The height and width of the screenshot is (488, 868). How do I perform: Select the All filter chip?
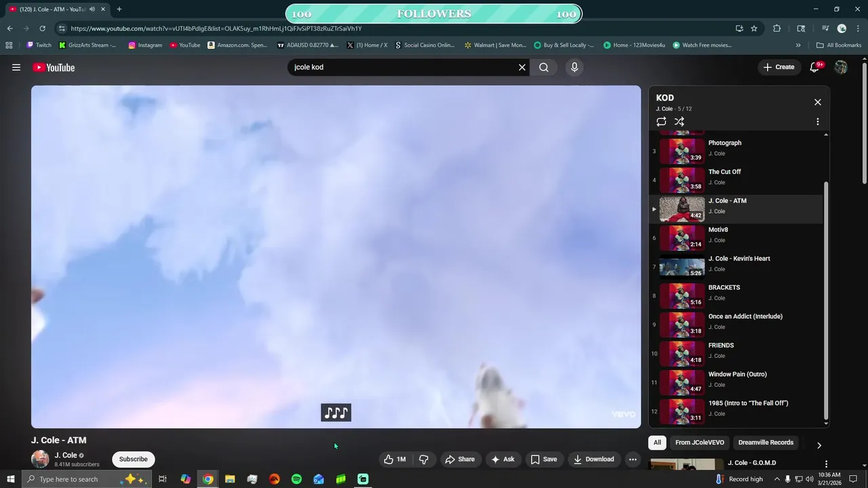[x=657, y=443]
